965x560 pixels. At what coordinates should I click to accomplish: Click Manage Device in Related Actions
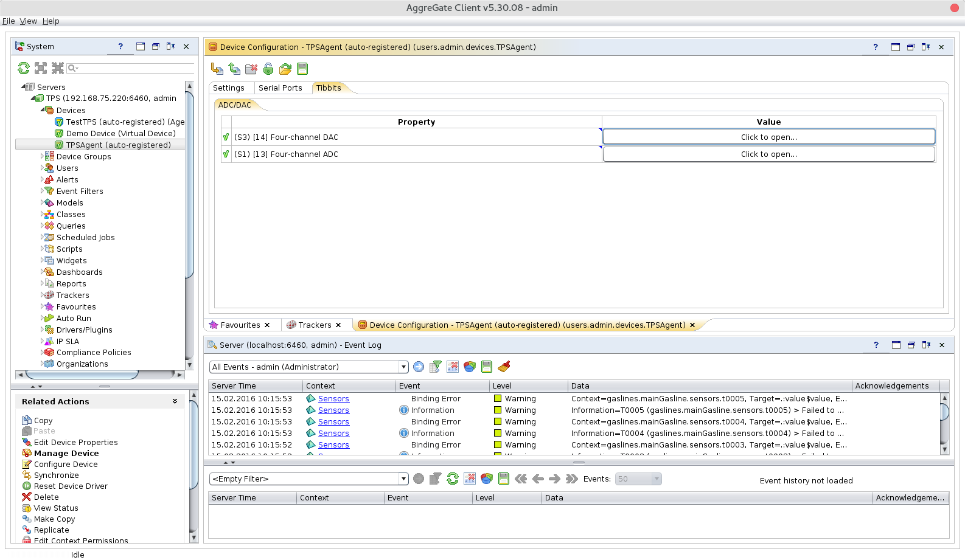click(66, 453)
